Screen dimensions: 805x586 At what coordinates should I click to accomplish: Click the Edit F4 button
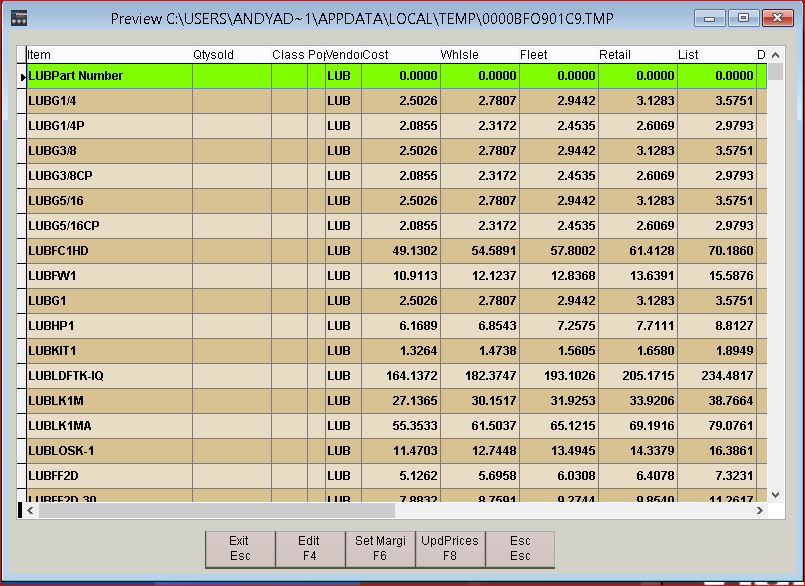pos(310,549)
